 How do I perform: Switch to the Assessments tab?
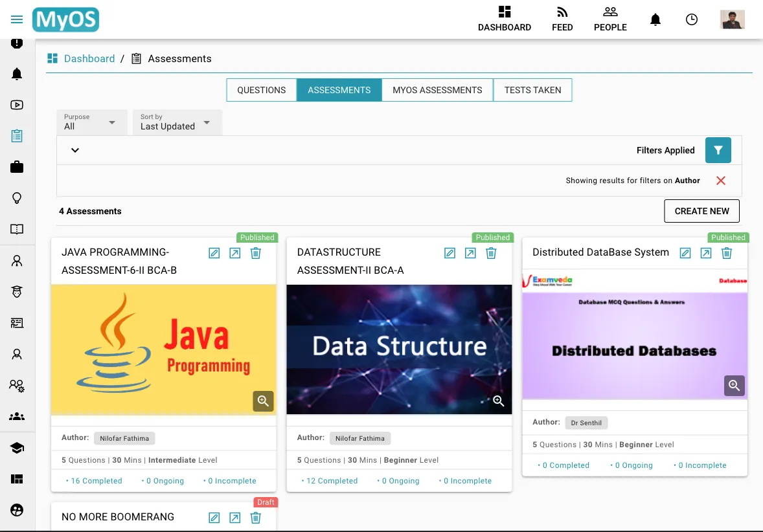[339, 90]
